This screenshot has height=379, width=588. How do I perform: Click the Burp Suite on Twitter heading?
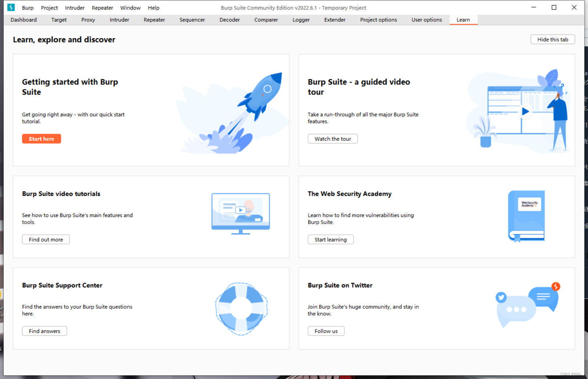click(x=340, y=286)
